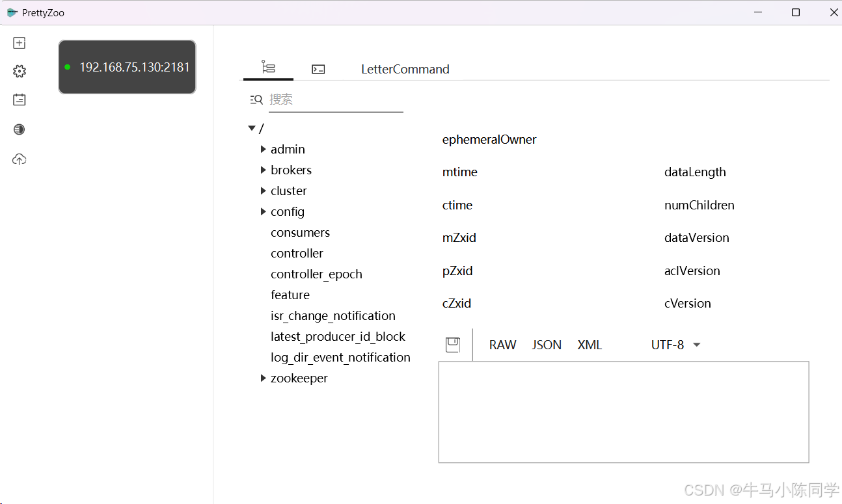Expand the brokers tree node

tap(264, 170)
